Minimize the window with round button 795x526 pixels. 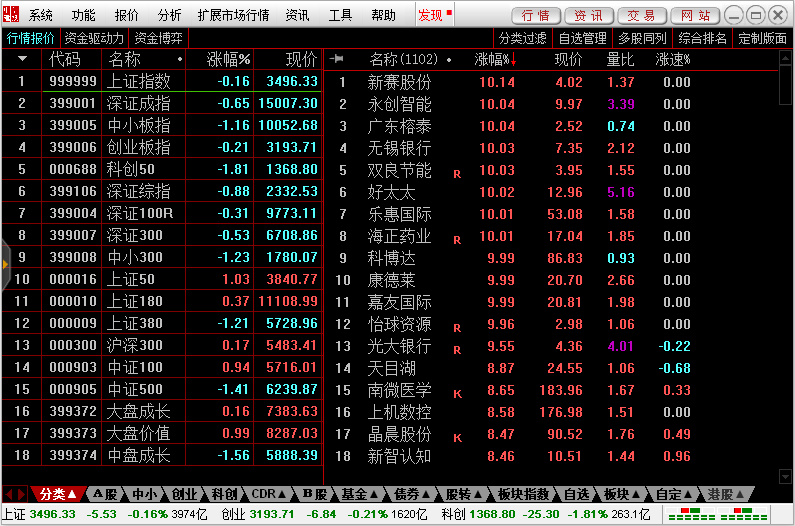(733, 15)
